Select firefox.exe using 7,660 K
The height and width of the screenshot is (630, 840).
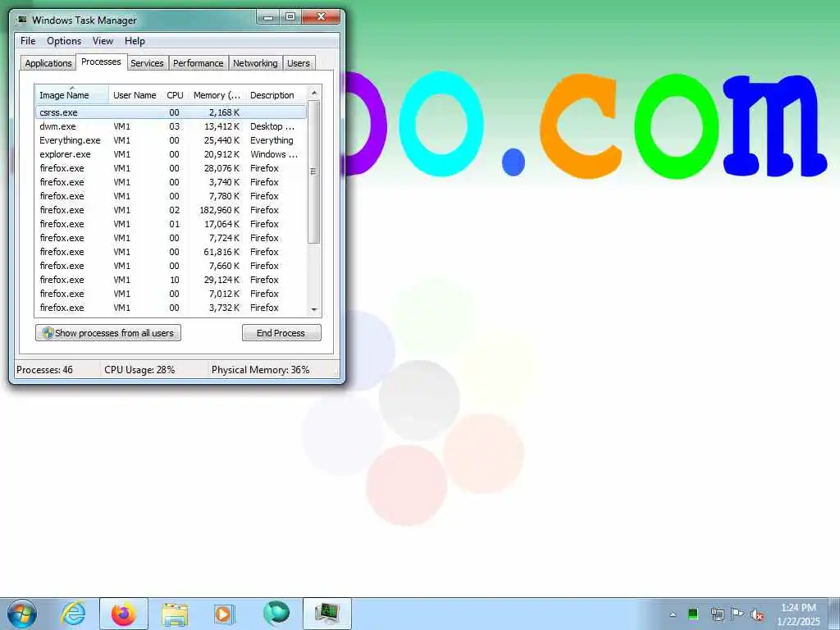point(171,266)
